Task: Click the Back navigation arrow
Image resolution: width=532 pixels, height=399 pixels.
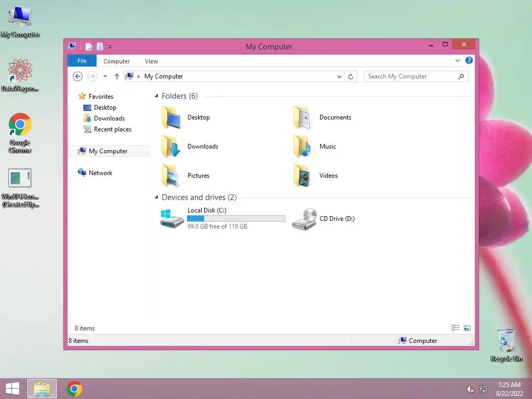Action: 78,76
